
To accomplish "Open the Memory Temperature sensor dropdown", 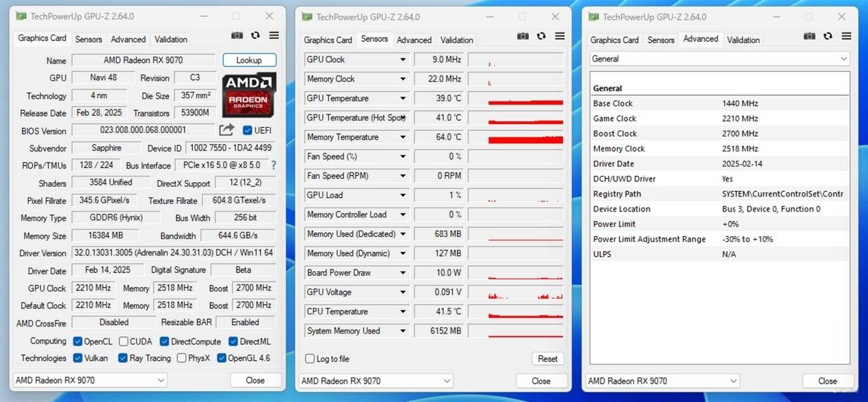I will tap(403, 137).
